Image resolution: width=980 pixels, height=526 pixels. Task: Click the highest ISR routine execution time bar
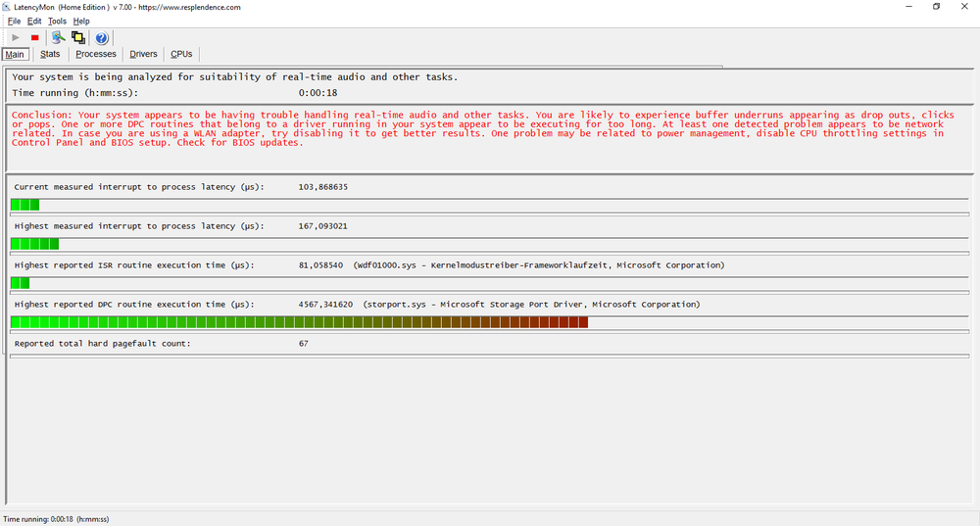pos(20,283)
